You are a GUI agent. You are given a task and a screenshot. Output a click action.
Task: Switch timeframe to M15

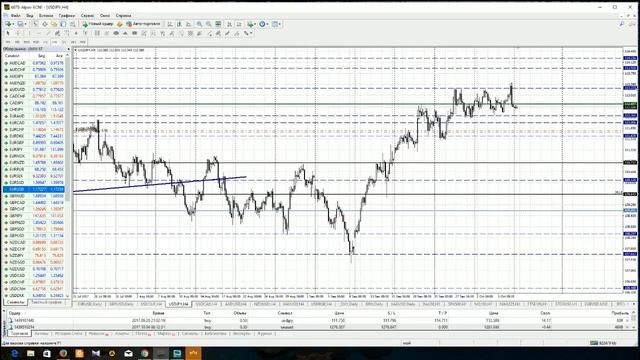[x=27, y=42]
